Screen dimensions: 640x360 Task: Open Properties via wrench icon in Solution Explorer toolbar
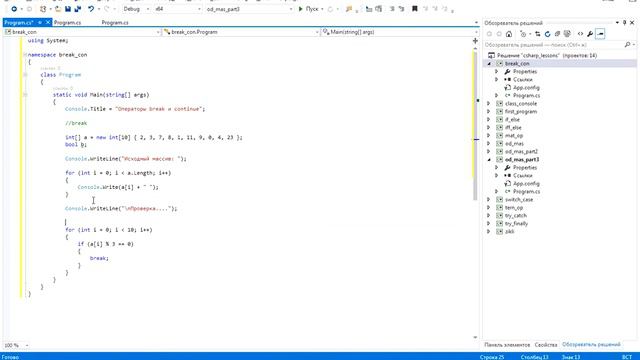point(590,34)
